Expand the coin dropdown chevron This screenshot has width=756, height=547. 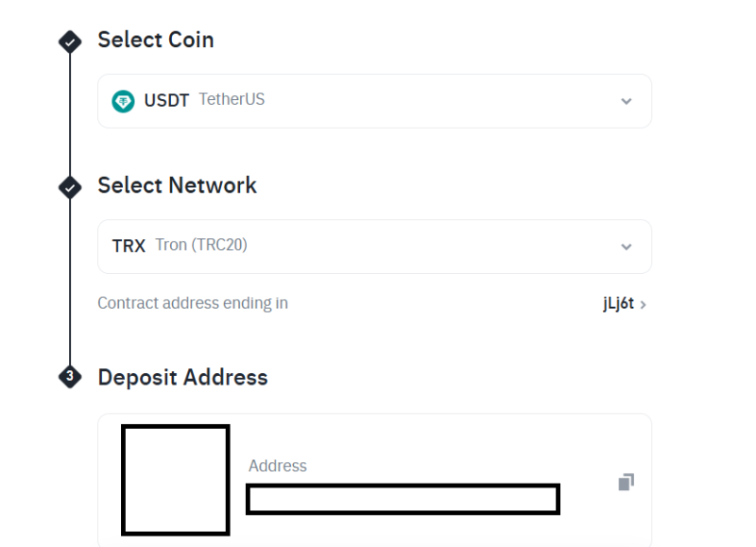(x=626, y=101)
